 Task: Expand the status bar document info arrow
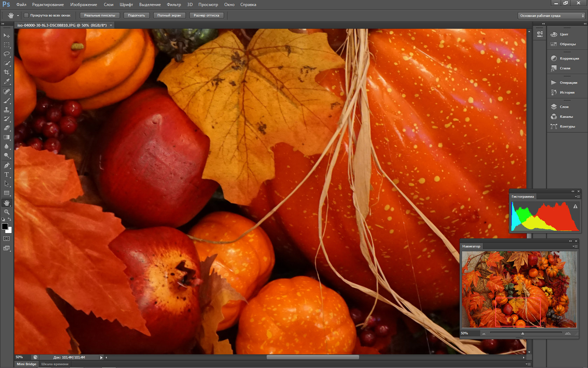pyautogui.click(x=101, y=357)
